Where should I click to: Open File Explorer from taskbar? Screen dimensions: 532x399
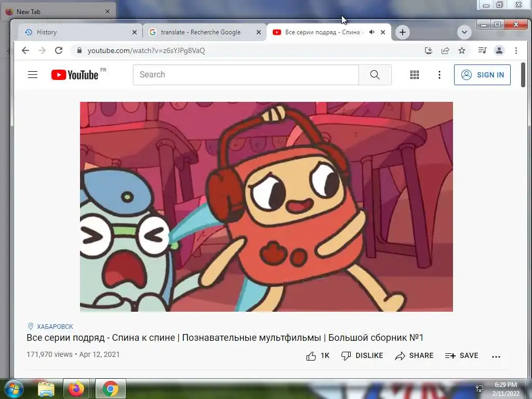(46, 389)
